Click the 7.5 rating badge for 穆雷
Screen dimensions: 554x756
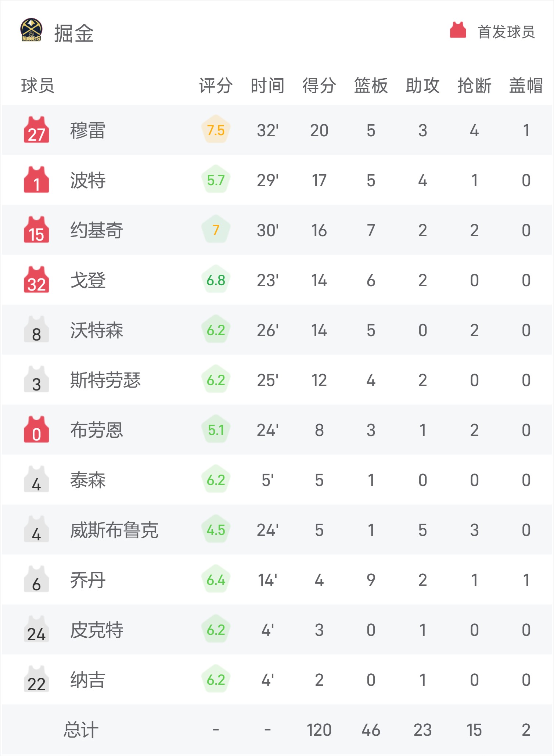[216, 130]
